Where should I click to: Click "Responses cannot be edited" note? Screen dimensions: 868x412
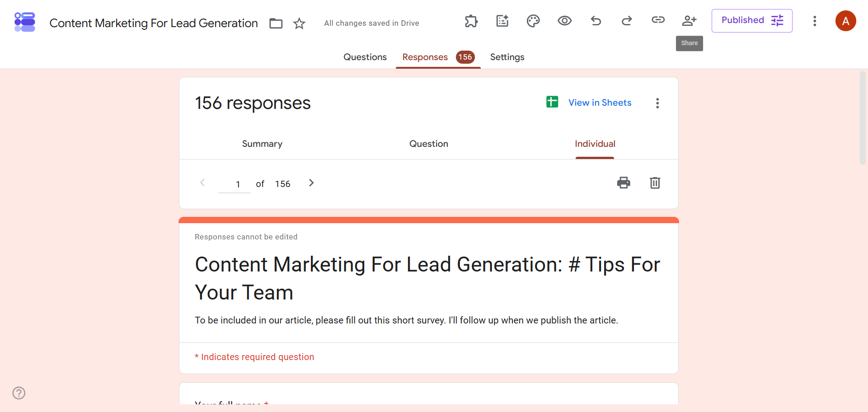tap(246, 237)
